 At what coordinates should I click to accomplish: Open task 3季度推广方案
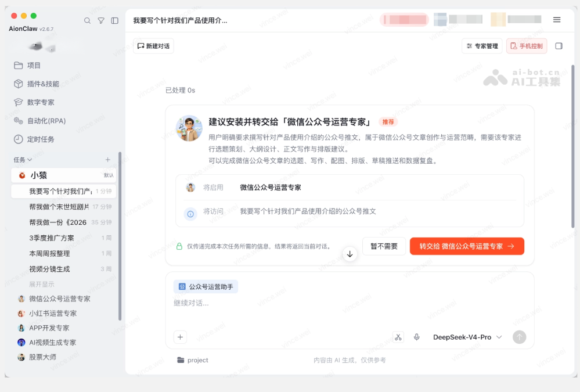coord(64,238)
